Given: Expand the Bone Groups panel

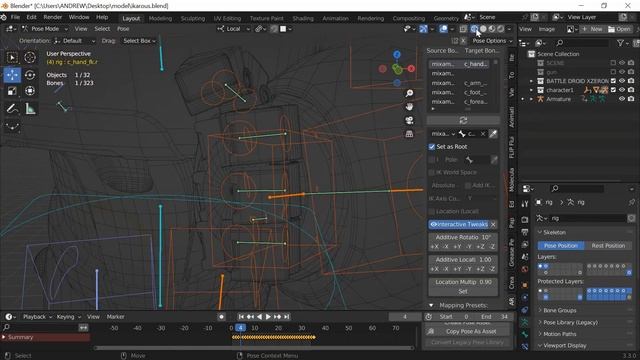Looking at the screenshot, I should coord(560,310).
